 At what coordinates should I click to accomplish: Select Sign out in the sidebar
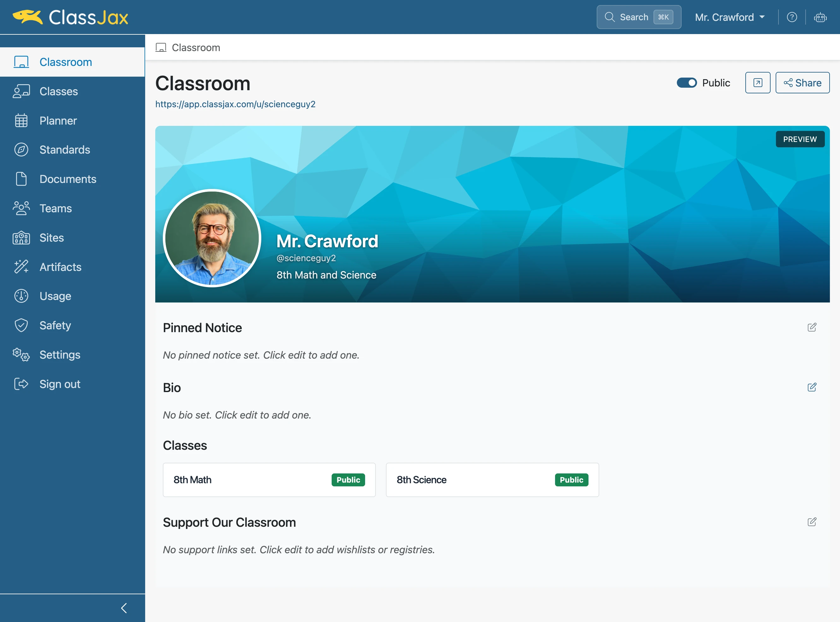coord(72,384)
